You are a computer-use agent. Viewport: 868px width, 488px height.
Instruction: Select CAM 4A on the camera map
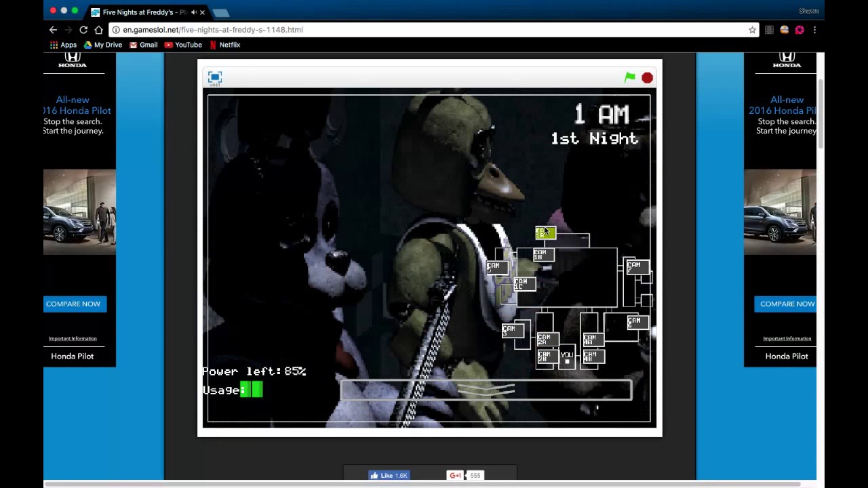click(x=593, y=339)
